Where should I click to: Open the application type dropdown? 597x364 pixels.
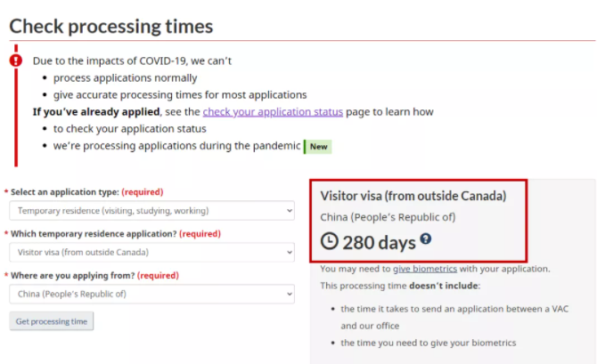coord(151,211)
